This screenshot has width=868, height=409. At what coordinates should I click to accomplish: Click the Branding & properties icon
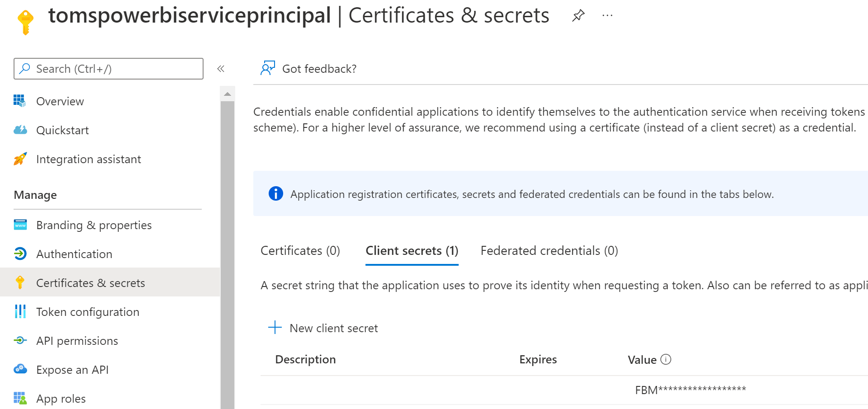tap(20, 225)
